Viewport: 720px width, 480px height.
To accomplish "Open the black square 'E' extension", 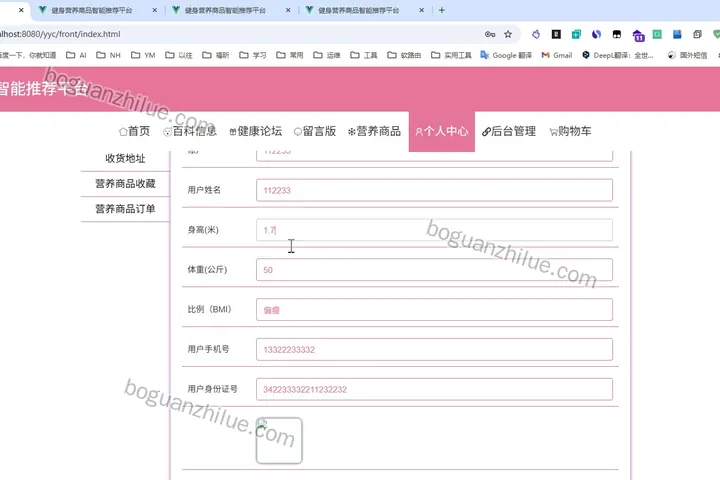I will coord(556,34).
